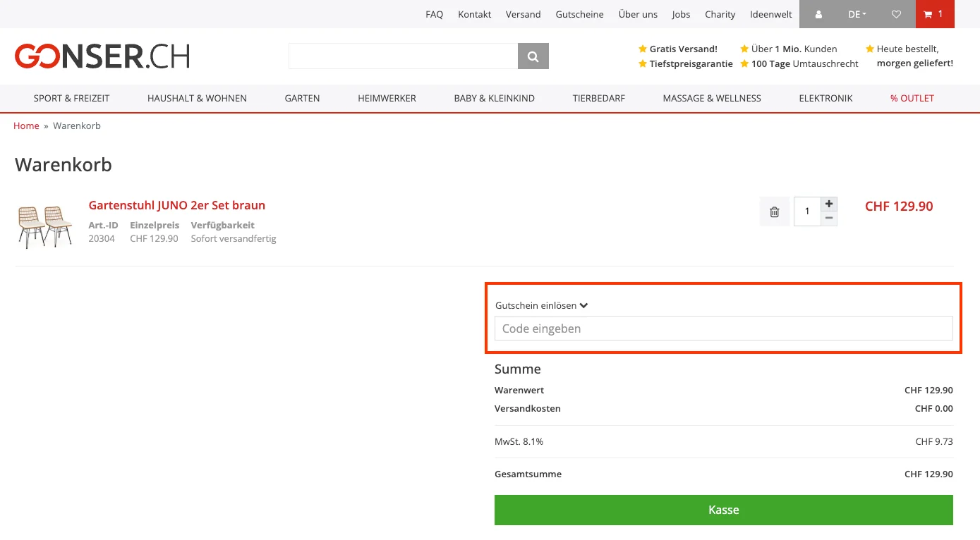
Task: Open the % Outlet category
Action: [912, 98]
